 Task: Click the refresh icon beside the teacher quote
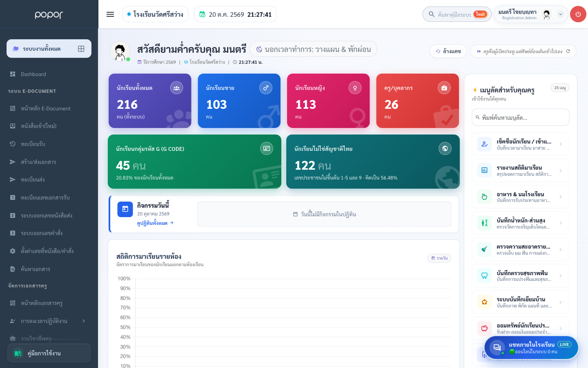(568, 51)
